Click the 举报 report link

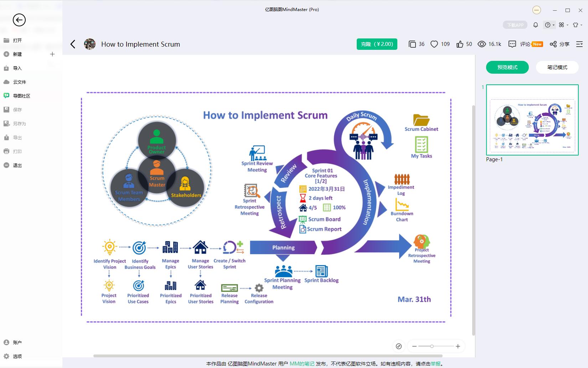(x=435, y=364)
